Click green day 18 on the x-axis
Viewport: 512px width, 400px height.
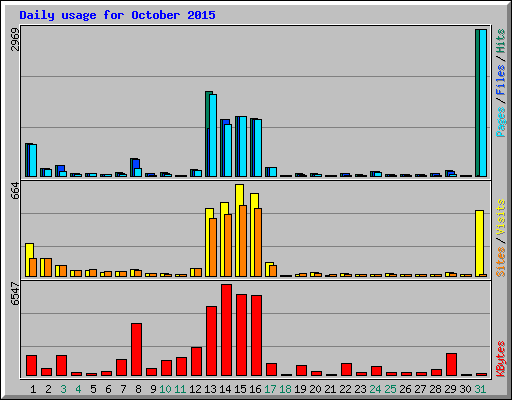pyautogui.click(x=285, y=389)
